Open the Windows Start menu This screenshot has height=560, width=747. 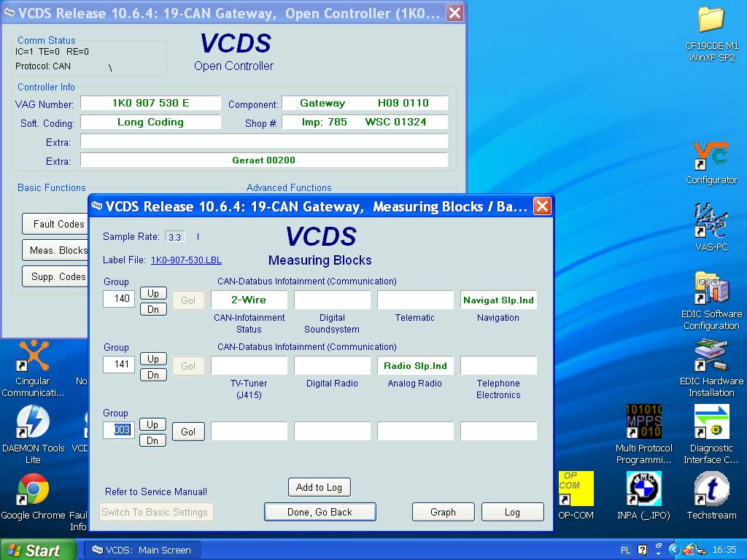click(38, 550)
